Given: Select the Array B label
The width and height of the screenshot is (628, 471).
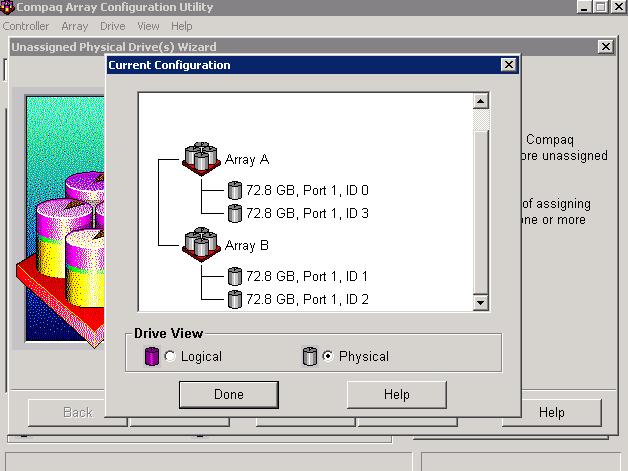Looking at the screenshot, I should (247, 245).
